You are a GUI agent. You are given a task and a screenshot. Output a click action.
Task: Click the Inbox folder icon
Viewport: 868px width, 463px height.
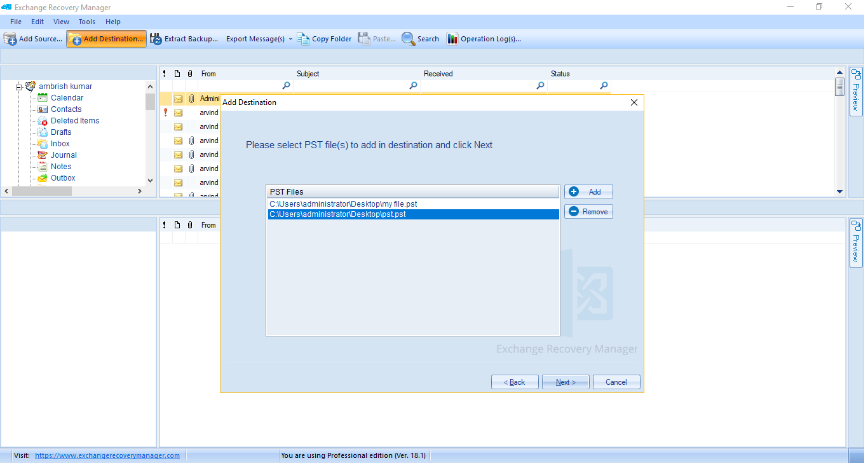tap(43, 144)
